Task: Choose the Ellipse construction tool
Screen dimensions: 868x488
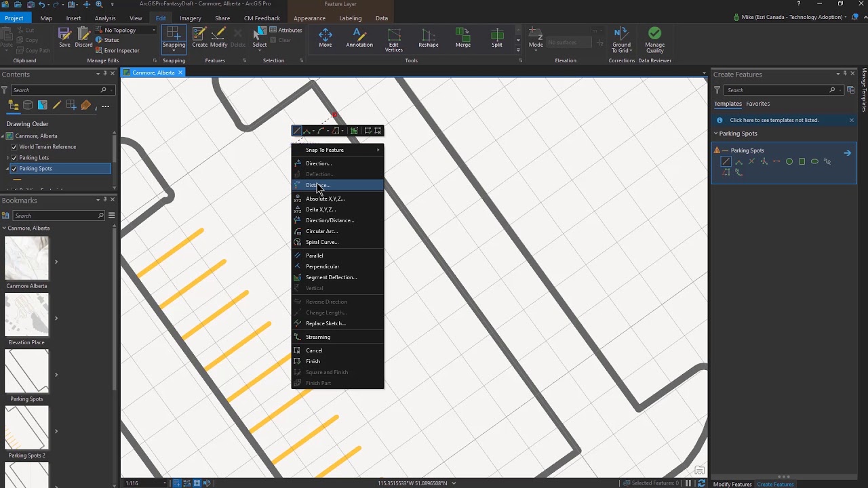Action: click(814, 161)
